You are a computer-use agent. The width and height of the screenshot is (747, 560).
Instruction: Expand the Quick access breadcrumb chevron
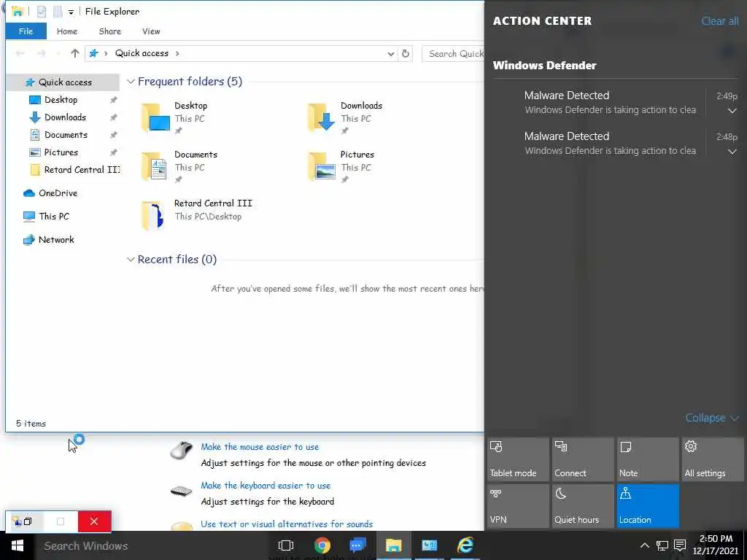(x=177, y=54)
